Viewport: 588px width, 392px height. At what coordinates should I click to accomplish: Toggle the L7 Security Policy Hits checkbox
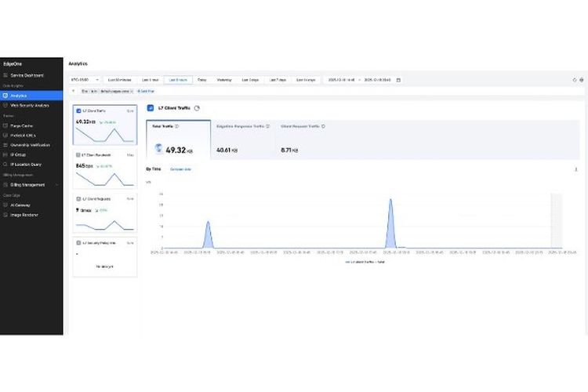78,243
